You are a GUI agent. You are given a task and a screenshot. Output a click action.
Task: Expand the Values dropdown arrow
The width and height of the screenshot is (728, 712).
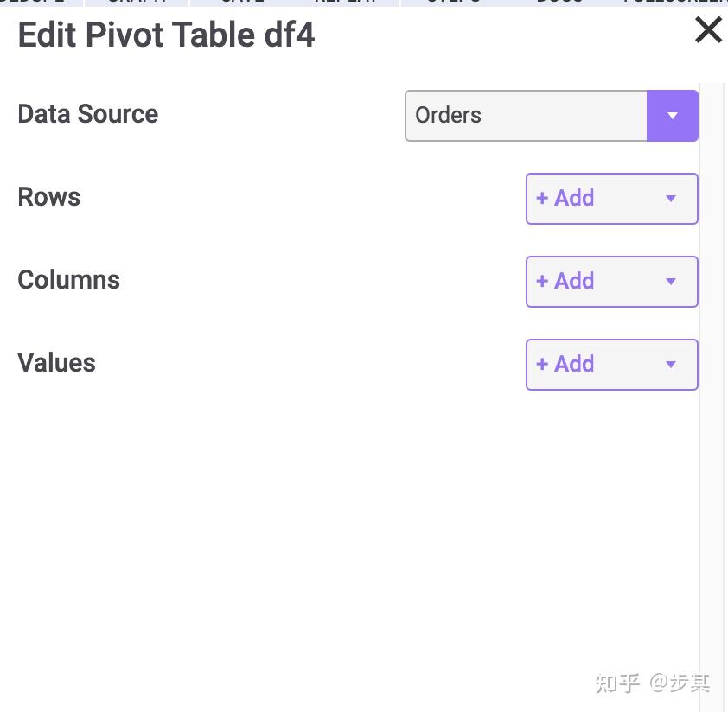click(671, 364)
